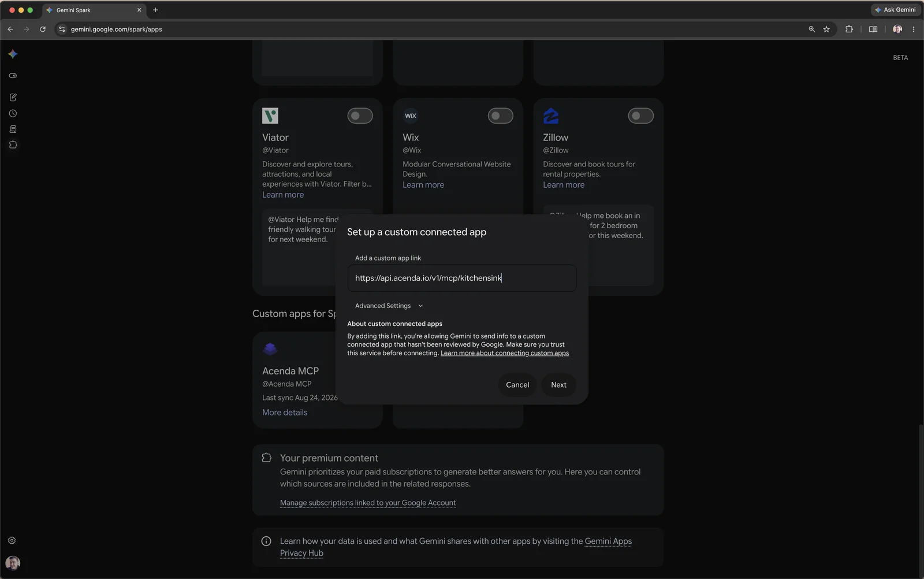Go back with the browser back arrow
The width and height of the screenshot is (924, 579).
[x=10, y=29]
